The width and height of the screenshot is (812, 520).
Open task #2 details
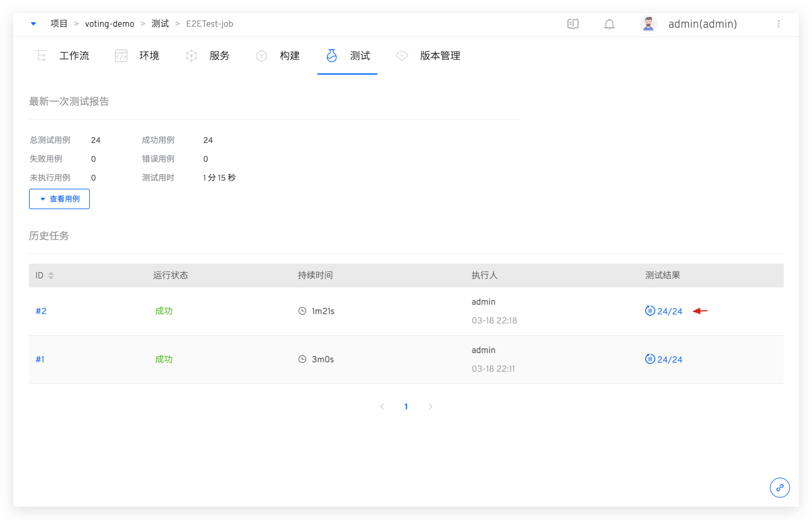click(41, 311)
